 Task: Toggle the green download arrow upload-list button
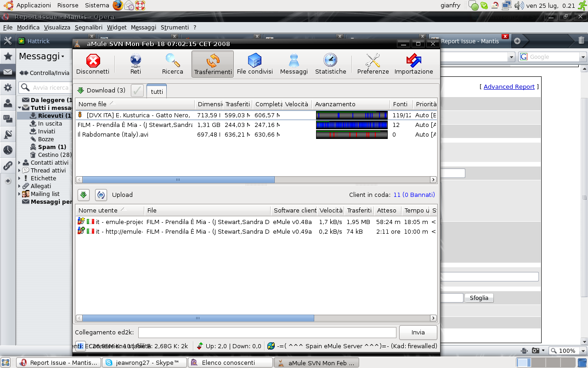[83, 195]
